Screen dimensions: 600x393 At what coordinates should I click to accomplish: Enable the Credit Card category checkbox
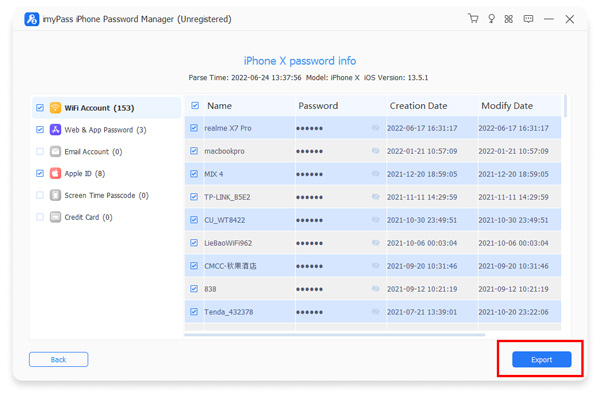[40, 217]
